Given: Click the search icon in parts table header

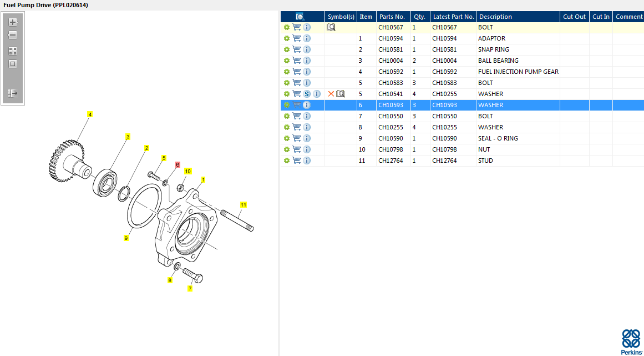Looking at the screenshot, I should point(300,17).
